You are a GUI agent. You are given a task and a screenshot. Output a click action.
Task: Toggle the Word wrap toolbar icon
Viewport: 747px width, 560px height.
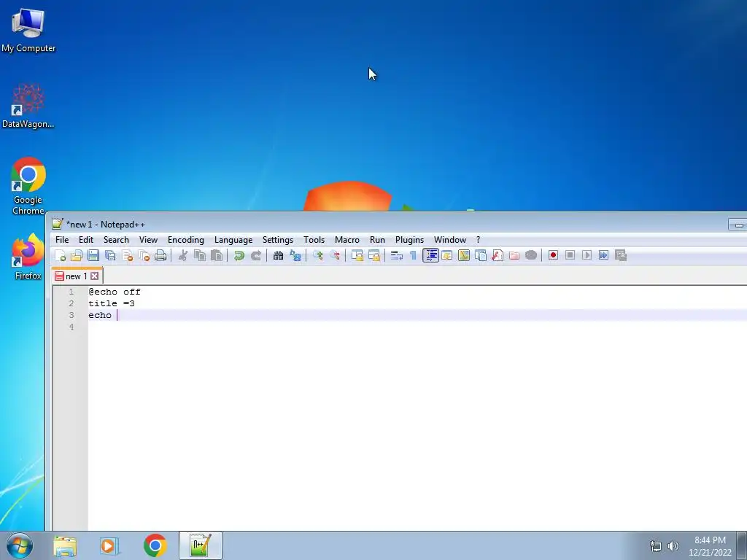(x=396, y=256)
